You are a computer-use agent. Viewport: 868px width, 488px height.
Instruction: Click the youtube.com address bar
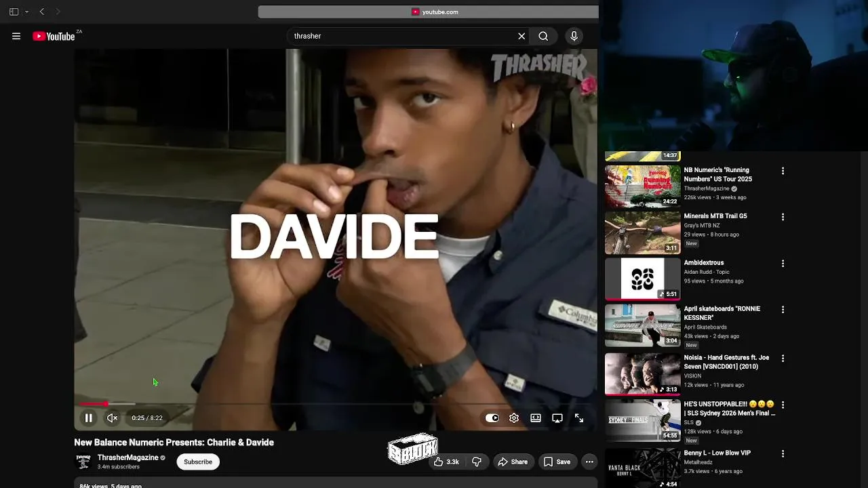[x=428, y=12]
